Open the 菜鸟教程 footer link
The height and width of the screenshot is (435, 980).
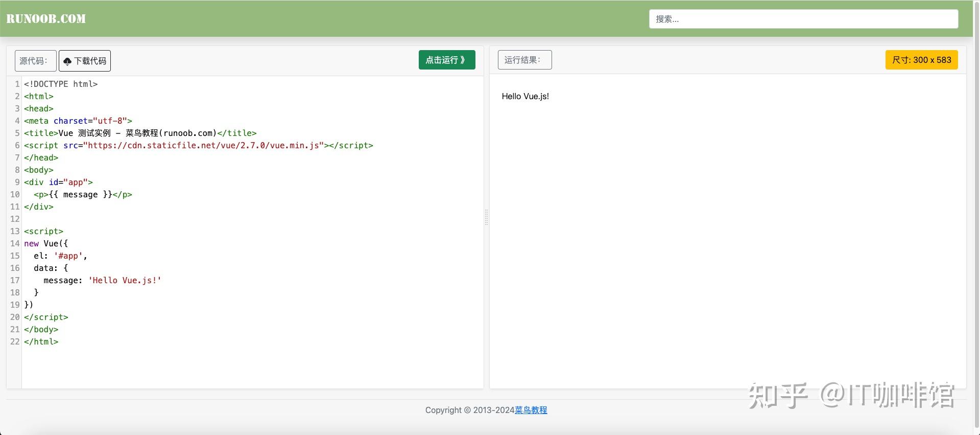click(x=531, y=410)
